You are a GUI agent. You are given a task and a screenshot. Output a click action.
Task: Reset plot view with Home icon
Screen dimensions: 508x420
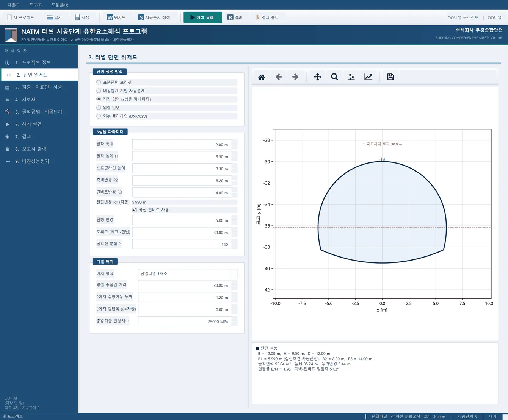click(x=262, y=77)
